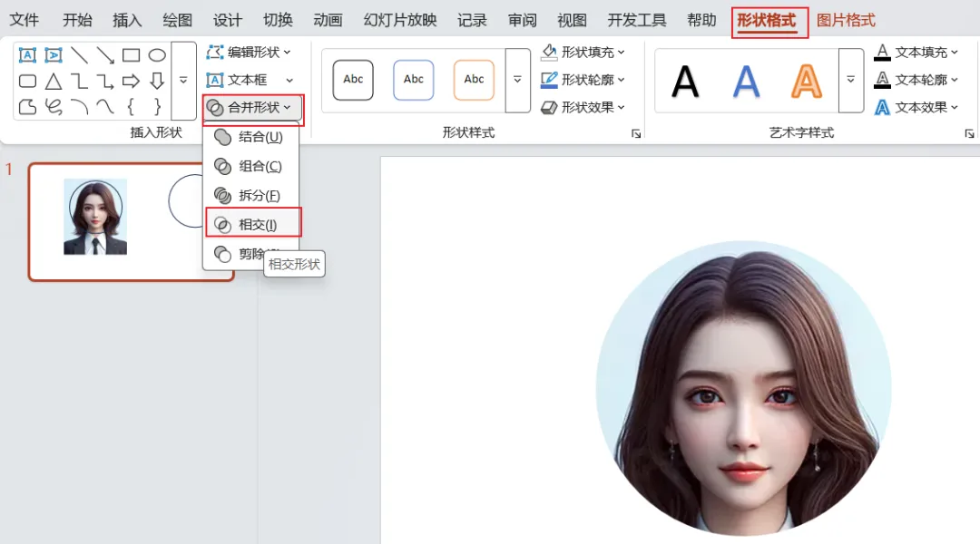Pick the line with arrow shape
This screenshot has width=980, height=544.
pos(105,55)
